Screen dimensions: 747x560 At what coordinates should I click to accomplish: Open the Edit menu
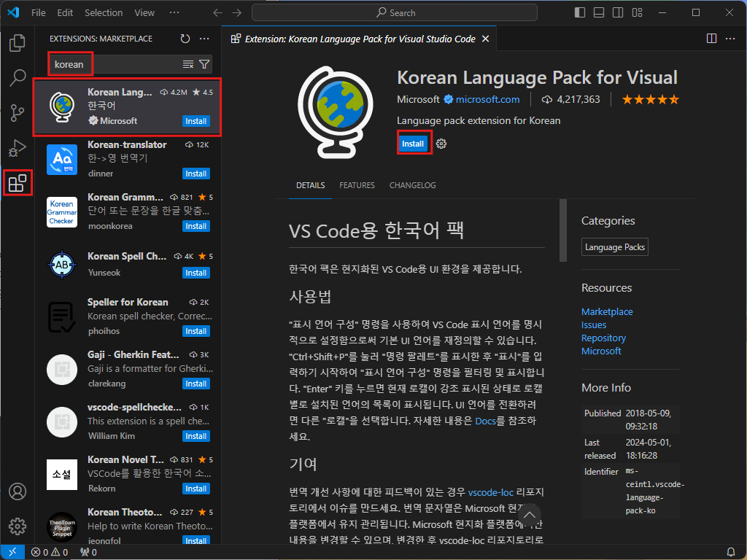[x=65, y=13]
